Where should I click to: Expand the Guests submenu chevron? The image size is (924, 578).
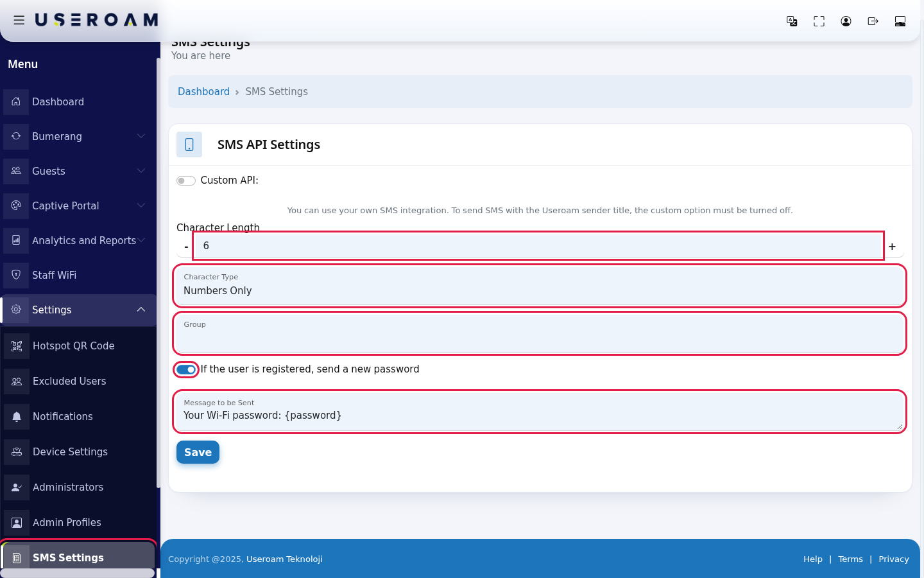tap(141, 171)
